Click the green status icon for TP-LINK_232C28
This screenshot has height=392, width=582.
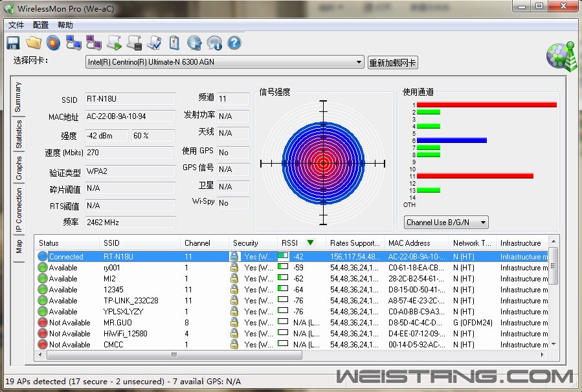(43, 300)
